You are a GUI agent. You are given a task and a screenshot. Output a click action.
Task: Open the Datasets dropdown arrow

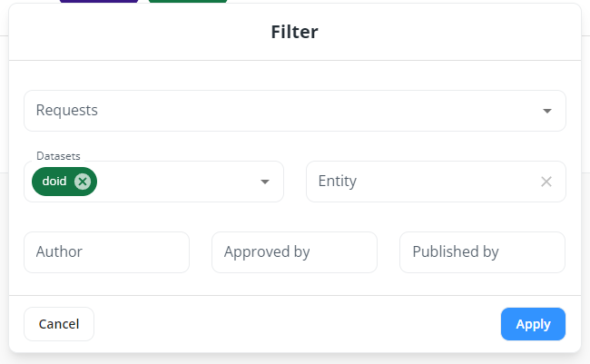(x=265, y=182)
